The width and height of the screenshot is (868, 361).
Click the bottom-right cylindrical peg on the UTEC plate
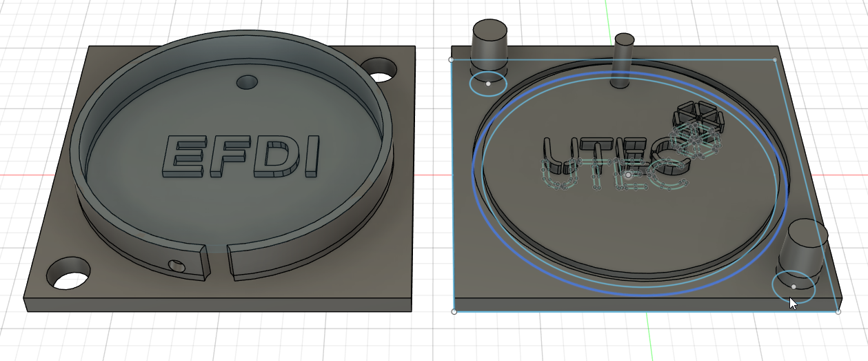coord(802,247)
